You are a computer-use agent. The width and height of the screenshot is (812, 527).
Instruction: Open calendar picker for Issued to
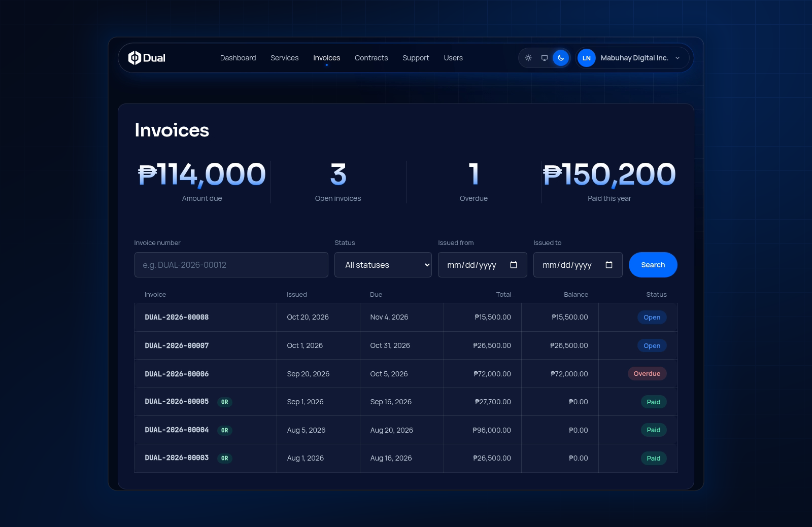pyautogui.click(x=609, y=265)
